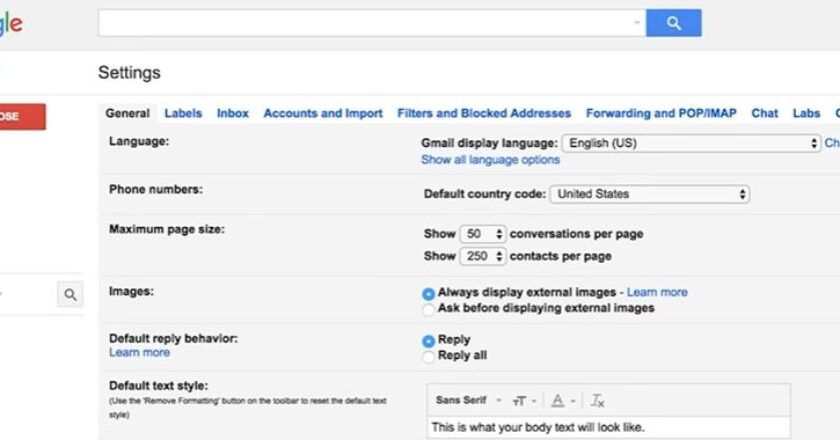Click the body text preview box
The height and width of the screenshot is (440, 840).
(x=609, y=427)
